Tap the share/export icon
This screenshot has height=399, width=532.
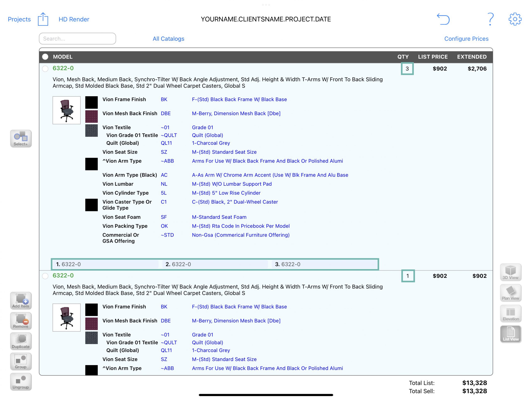pos(43,19)
